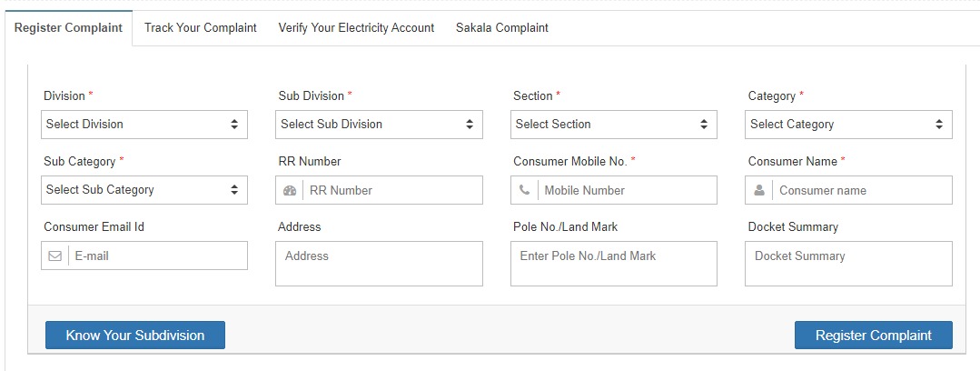The width and height of the screenshot is (980, 371).
Task: Click the person icon beside Consumer name
Action: click(x=758, y=190)
